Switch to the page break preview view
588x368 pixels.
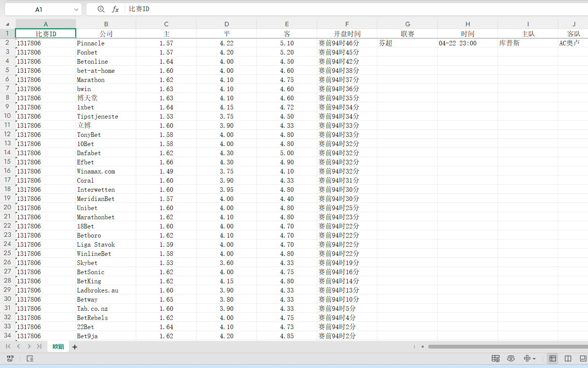[583, 358]
